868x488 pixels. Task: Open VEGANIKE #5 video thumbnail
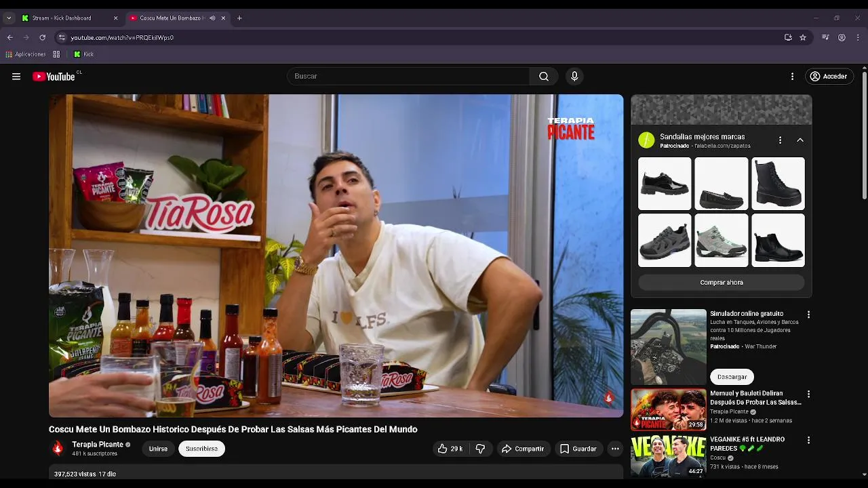(x=669, y=456)
